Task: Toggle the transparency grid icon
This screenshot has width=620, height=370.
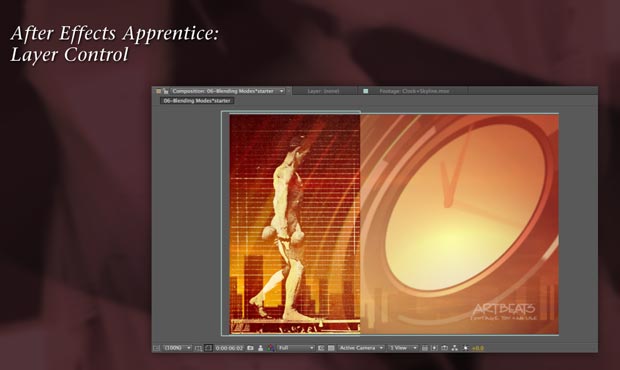Action: click(331, 348)
